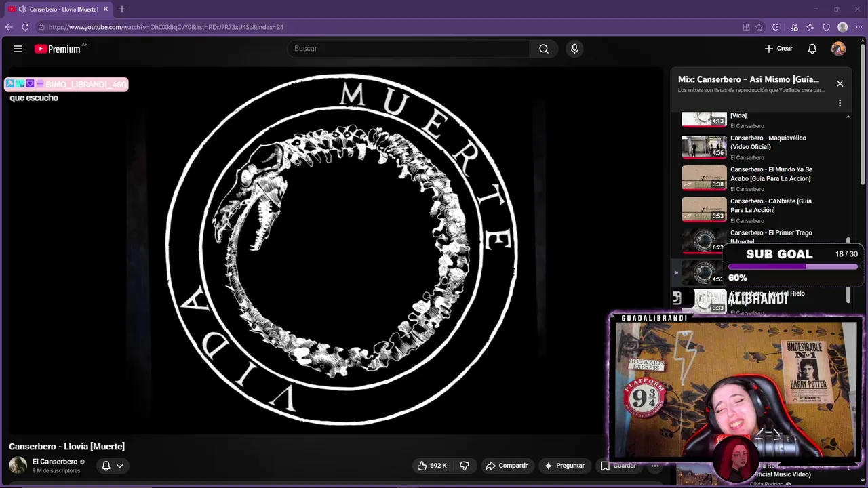This screenshot has height=488, width=868.
Task: Like the video with 692 K
Action: [x=432, y=466]
